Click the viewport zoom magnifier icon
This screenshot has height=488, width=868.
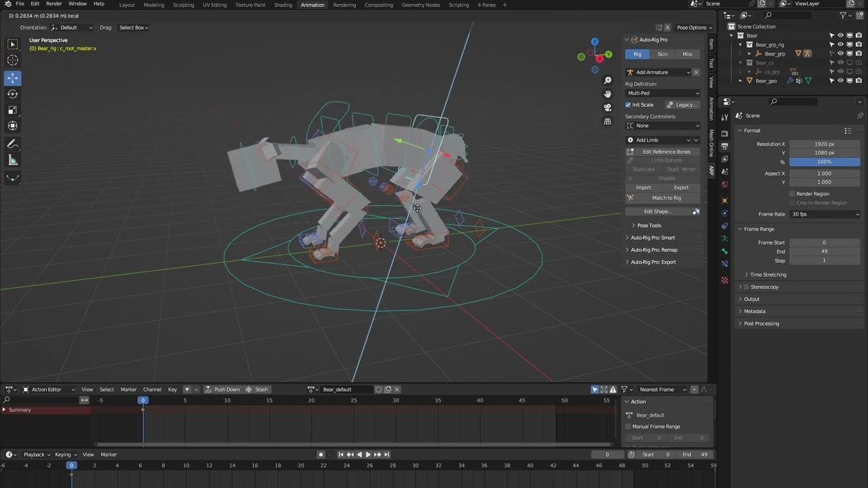point(608,81)
